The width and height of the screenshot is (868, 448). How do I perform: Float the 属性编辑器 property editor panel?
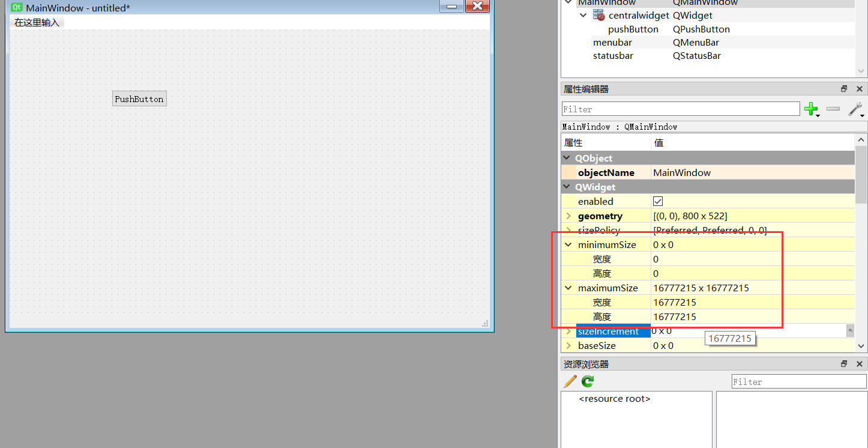[844, 89]
